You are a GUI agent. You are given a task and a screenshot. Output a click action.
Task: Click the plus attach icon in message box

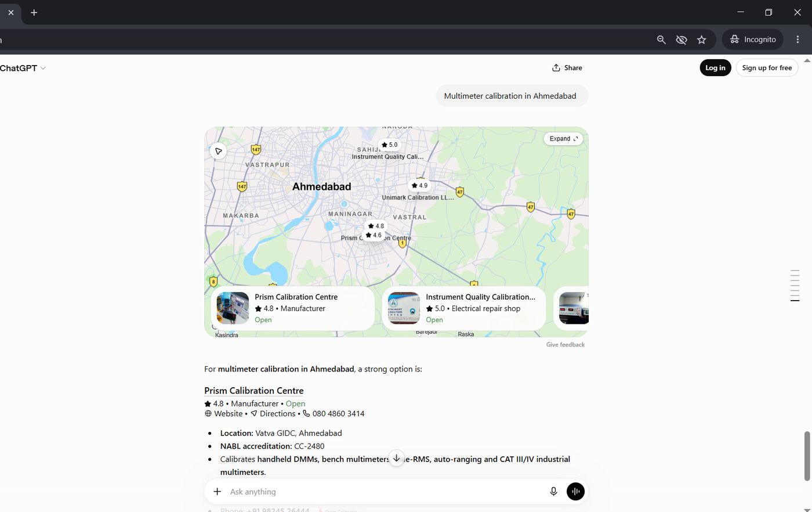coord(217,492)
